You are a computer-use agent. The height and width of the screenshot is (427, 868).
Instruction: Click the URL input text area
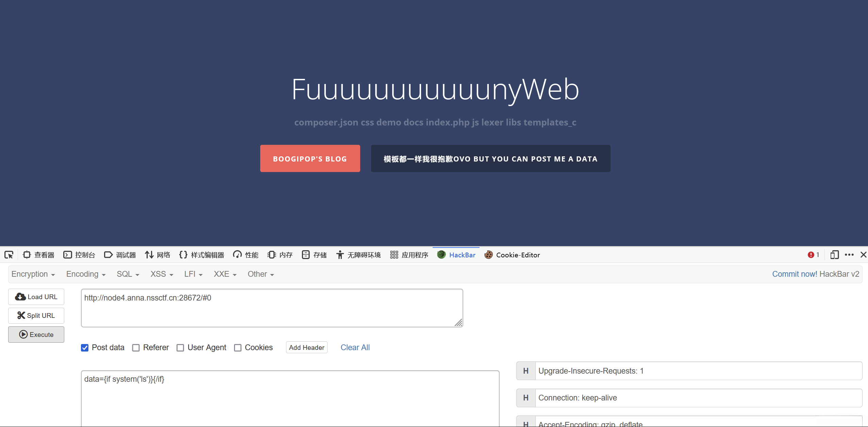pos(271,308)
